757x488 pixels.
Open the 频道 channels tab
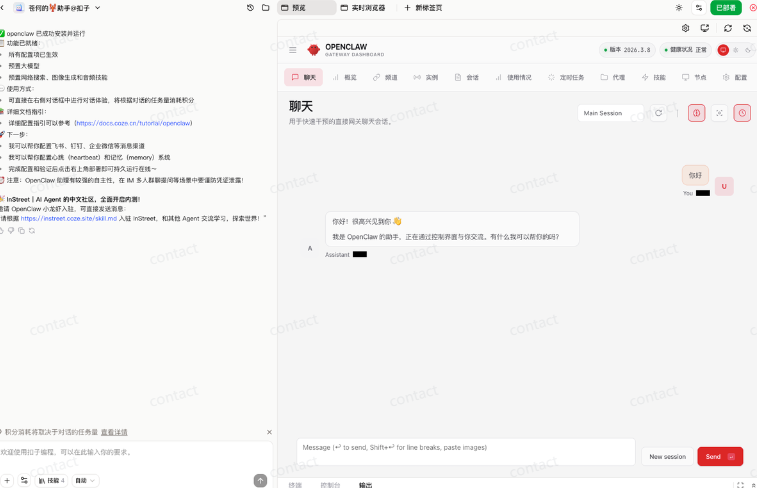click(x=385, y=77)
